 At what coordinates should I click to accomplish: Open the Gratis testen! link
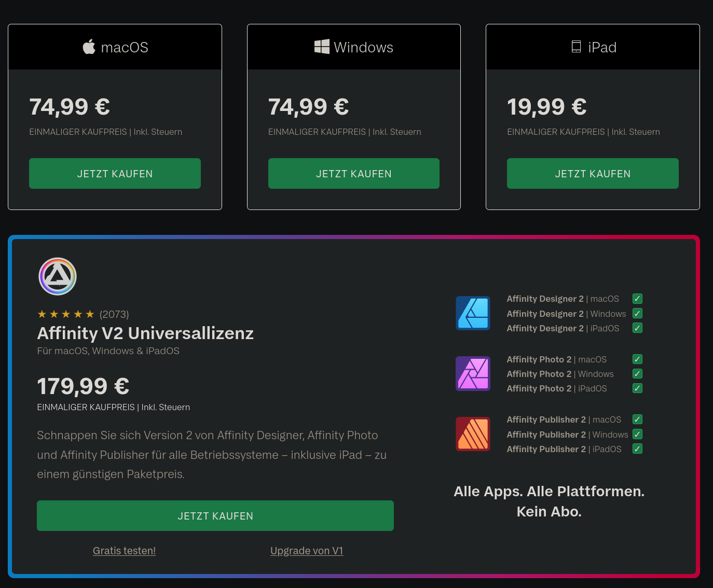click(x=124, y=551)
